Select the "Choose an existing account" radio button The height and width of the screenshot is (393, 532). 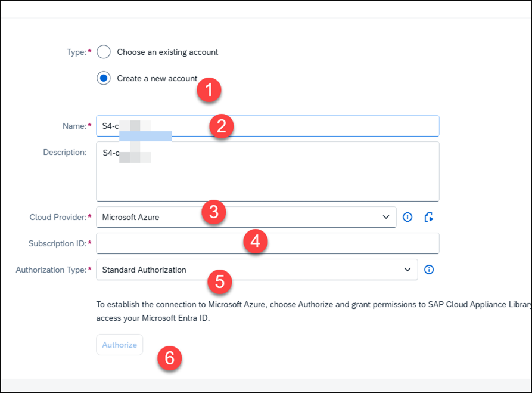pos(104,52)
